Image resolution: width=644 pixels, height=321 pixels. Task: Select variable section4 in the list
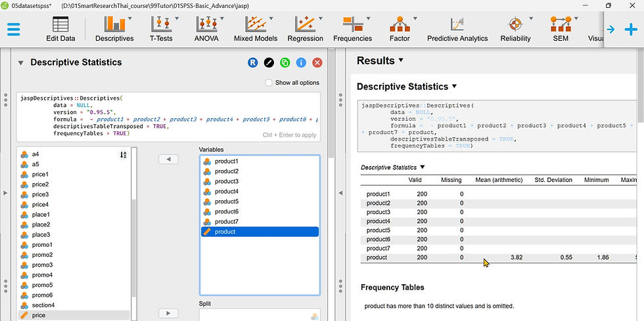tap(74, 305)
